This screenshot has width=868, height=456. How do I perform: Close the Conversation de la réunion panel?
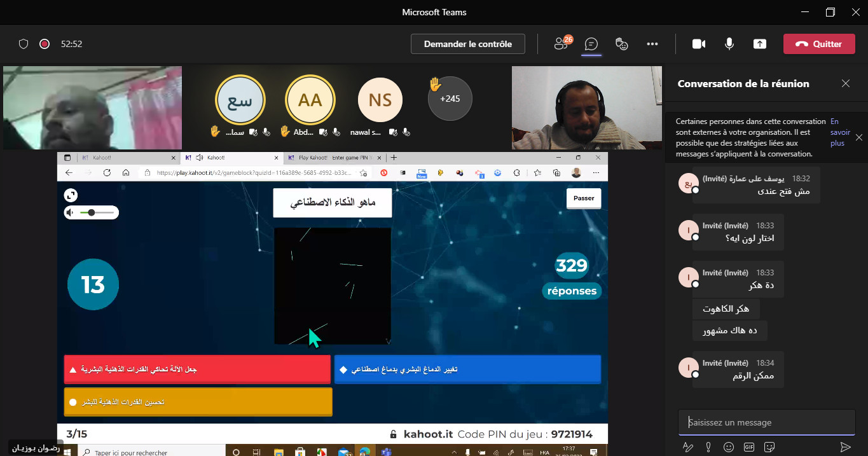[x=846, y=83]
